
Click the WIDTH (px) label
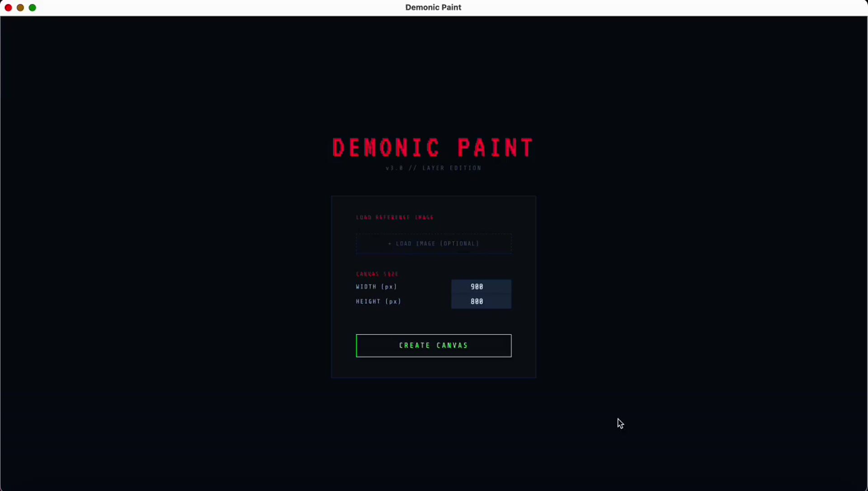(376, 287)
